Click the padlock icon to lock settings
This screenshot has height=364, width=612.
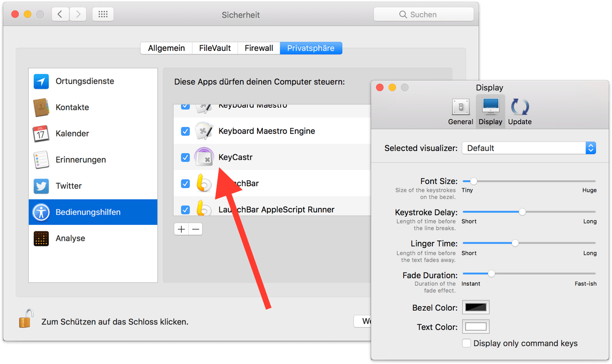coord(26,318)
